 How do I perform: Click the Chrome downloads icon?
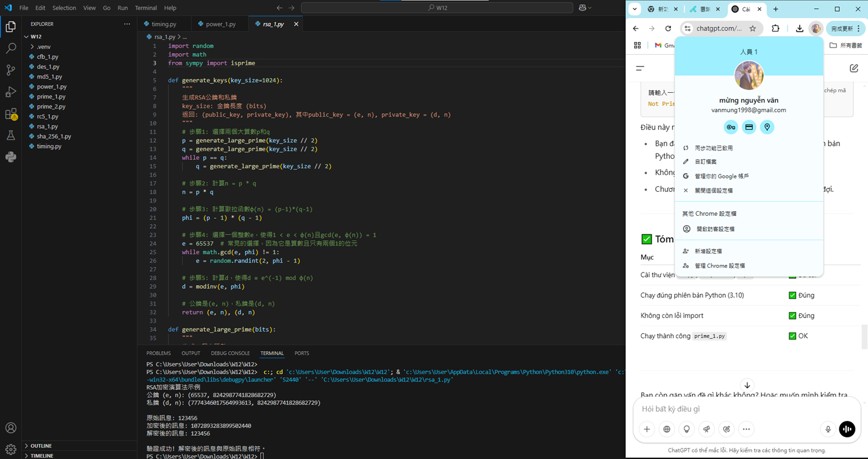pos(799,29)
